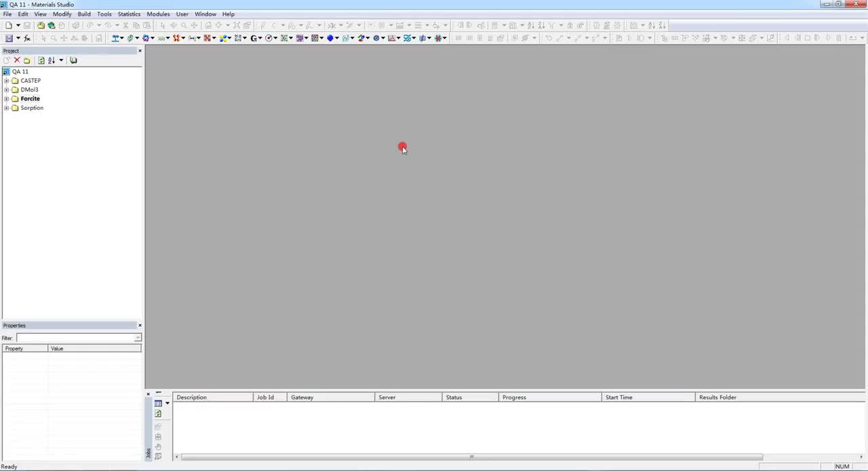
Task: Open the Window menu
Action: click(x=205, y=14)
